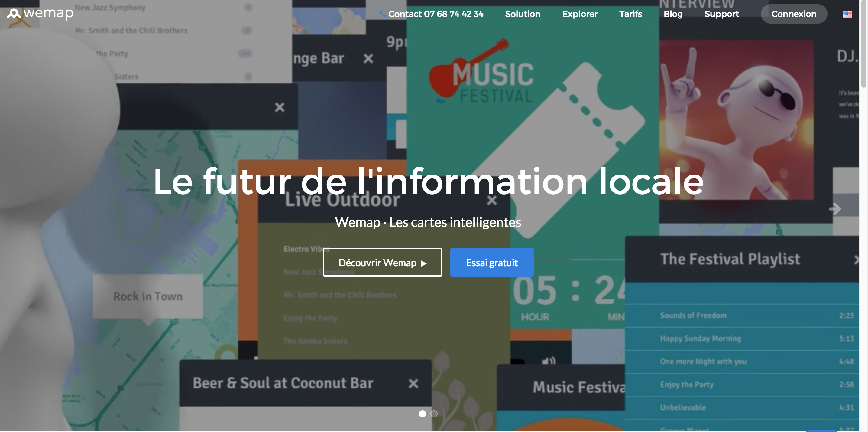Advance the slider with the right arrow
This screenshot has height=432, width=868.
tap(835, 209)
